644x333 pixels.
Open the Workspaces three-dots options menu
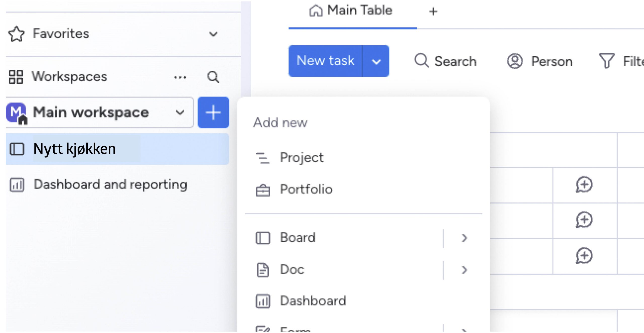[180, 77]
